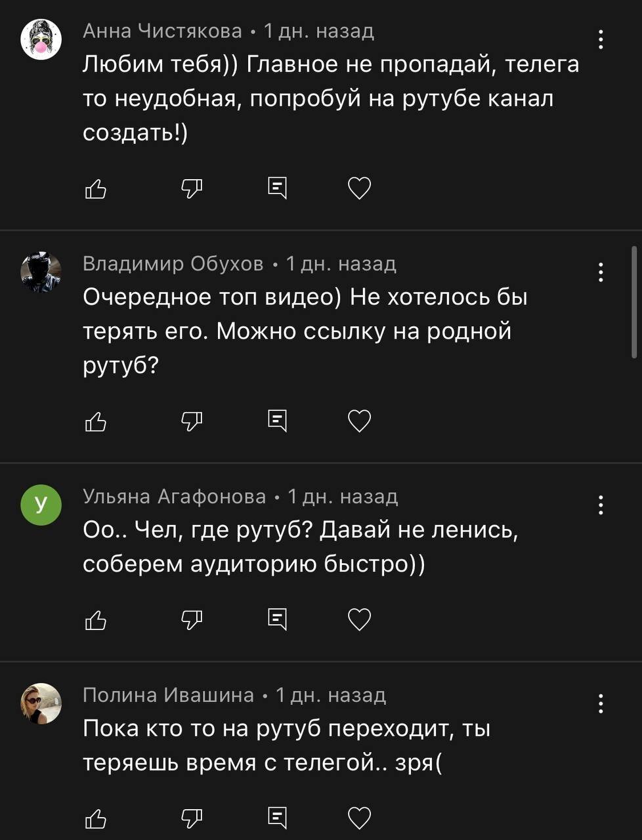Thumbs down Полина Ивашина's comment
This screenshot has width=642, height=840.
(x=191, y=818)
